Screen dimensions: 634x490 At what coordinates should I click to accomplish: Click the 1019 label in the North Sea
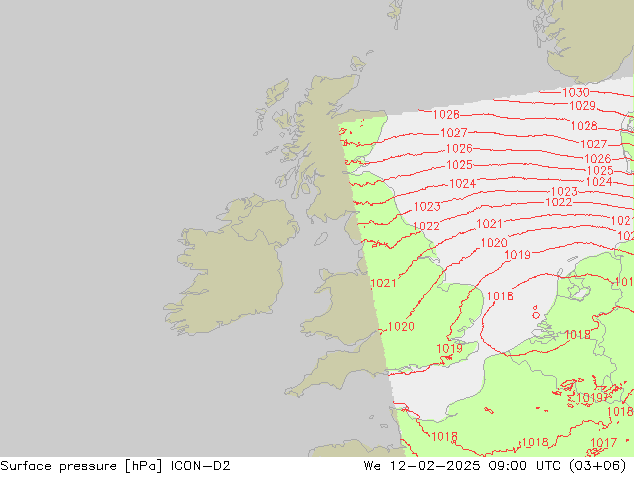(x=518, y=255)
